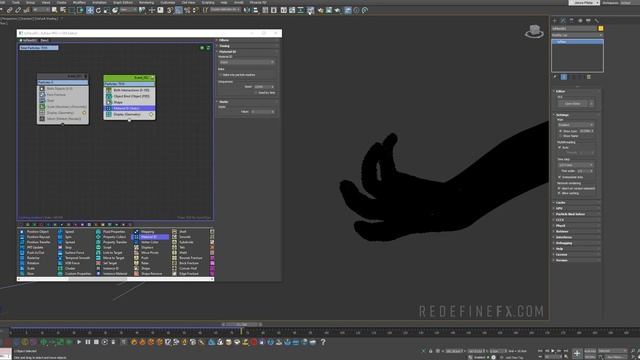The height and width of the screenshot is (360, 640).
Task: Open Select by Name dialog icon
Action: pos(63,10)
